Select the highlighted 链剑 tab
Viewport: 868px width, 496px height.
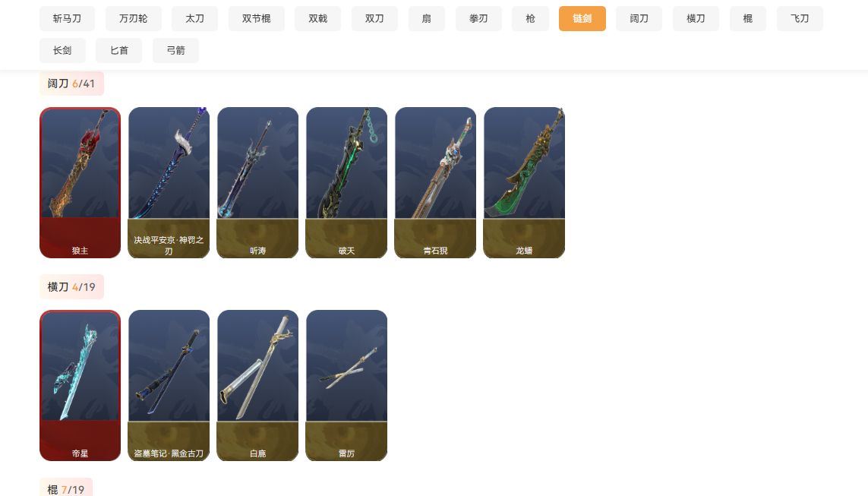582,19
